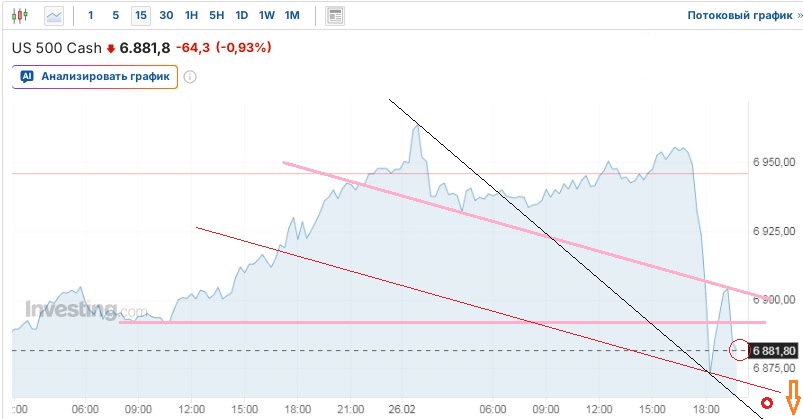Click the current price label 6 881,80
Viewport: 803px width, 419px height.
pyautogui.click(x=773, y=350)
